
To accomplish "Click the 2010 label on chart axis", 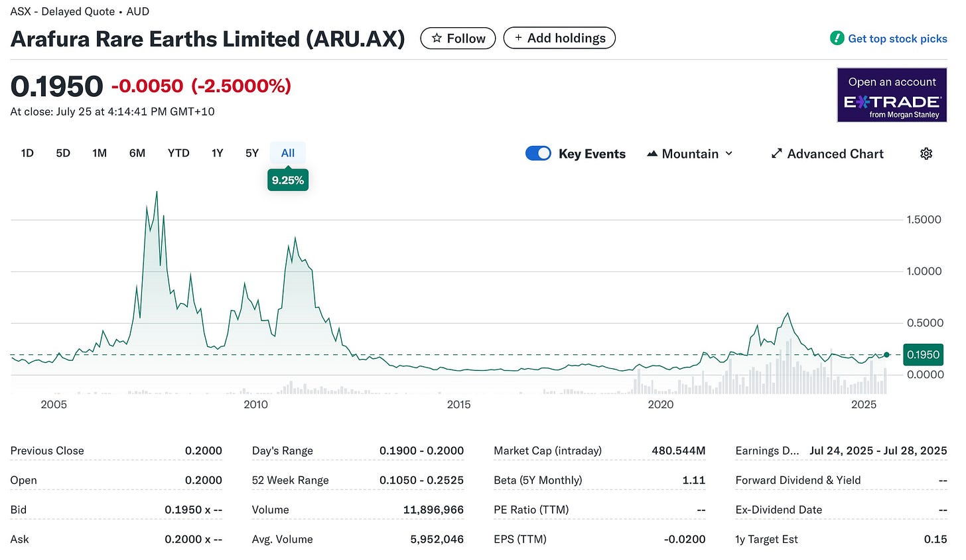I will tap(256, 404).
